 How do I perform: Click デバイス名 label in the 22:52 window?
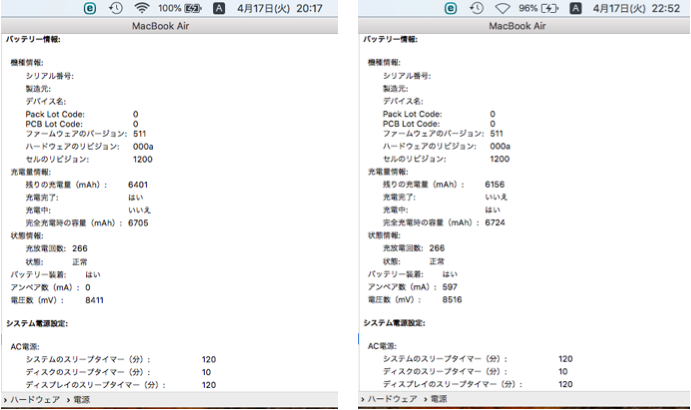click(x=403, y=101)
